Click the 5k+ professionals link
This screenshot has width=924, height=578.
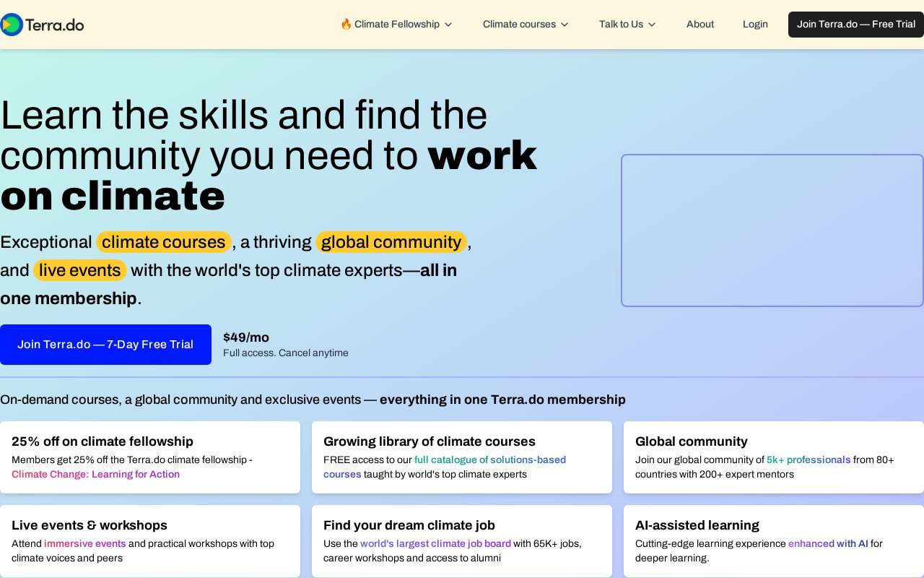pos(808,460)
